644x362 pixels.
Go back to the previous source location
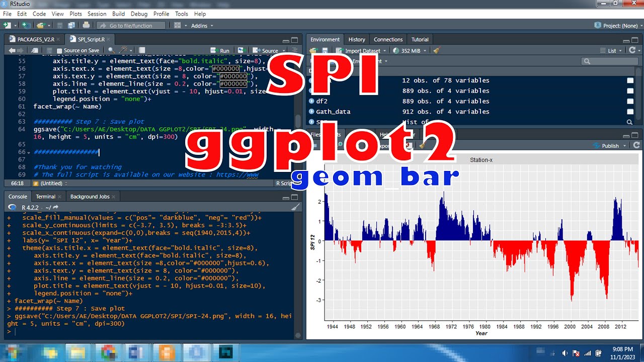point(12,50)
